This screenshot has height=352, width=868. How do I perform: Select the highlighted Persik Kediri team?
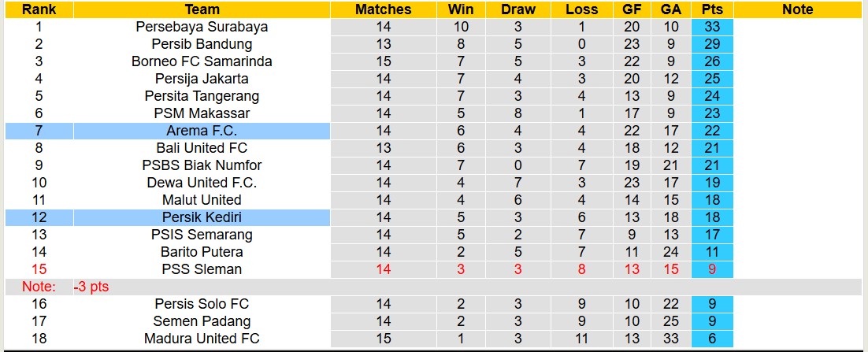202,217
